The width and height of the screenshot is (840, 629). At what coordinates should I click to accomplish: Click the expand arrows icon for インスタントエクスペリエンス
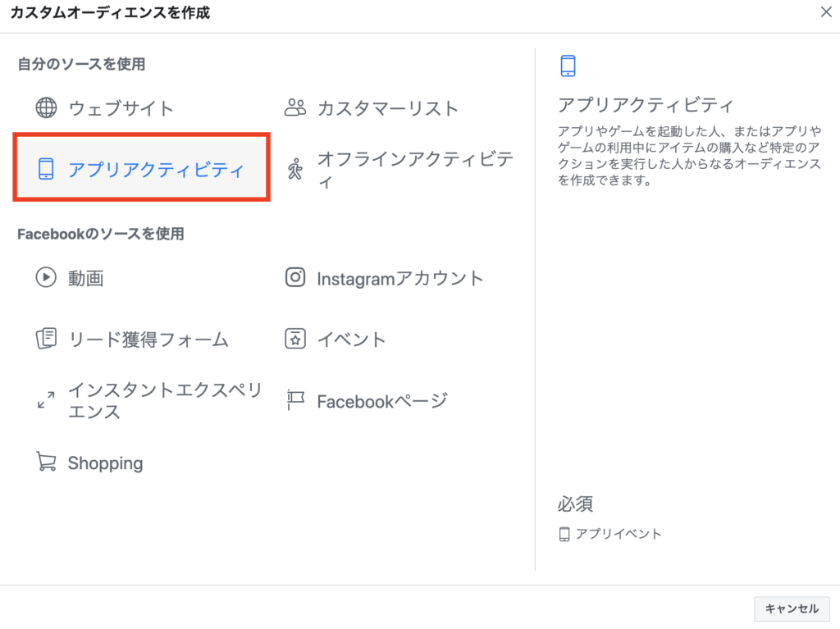tap(46, 400)
